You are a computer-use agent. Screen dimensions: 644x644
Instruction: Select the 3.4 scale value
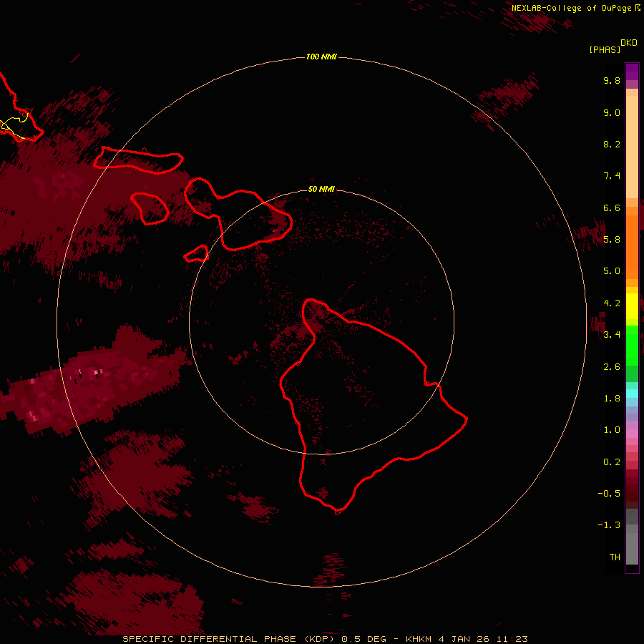(x=612, y=335)
